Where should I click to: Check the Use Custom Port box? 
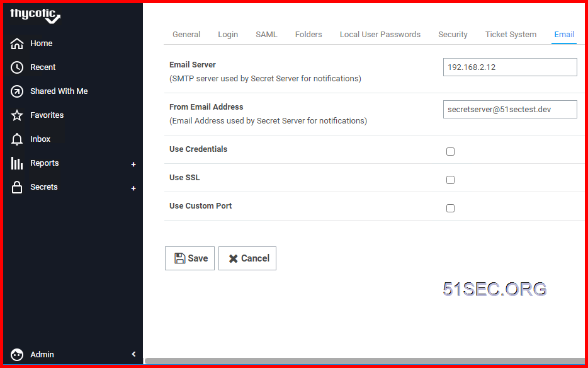click(x=450, y=208)
